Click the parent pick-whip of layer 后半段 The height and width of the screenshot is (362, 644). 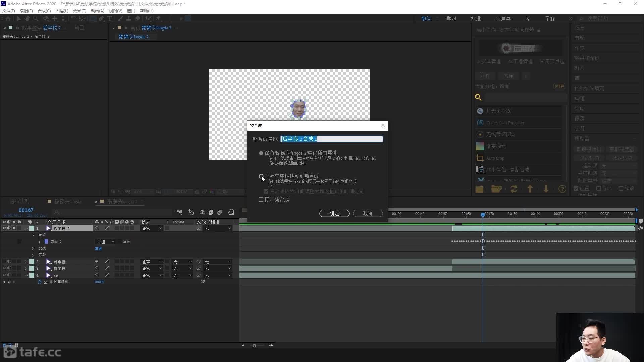click(198, 262)
